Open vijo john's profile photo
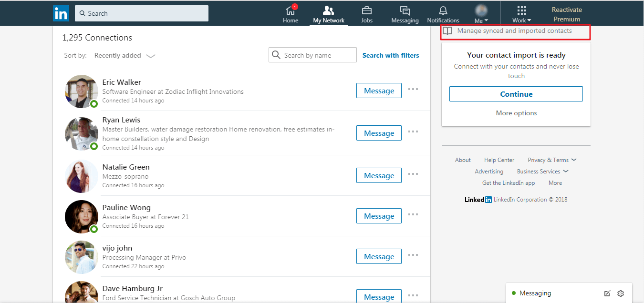644x303 pixels. [x=82, y=257]
